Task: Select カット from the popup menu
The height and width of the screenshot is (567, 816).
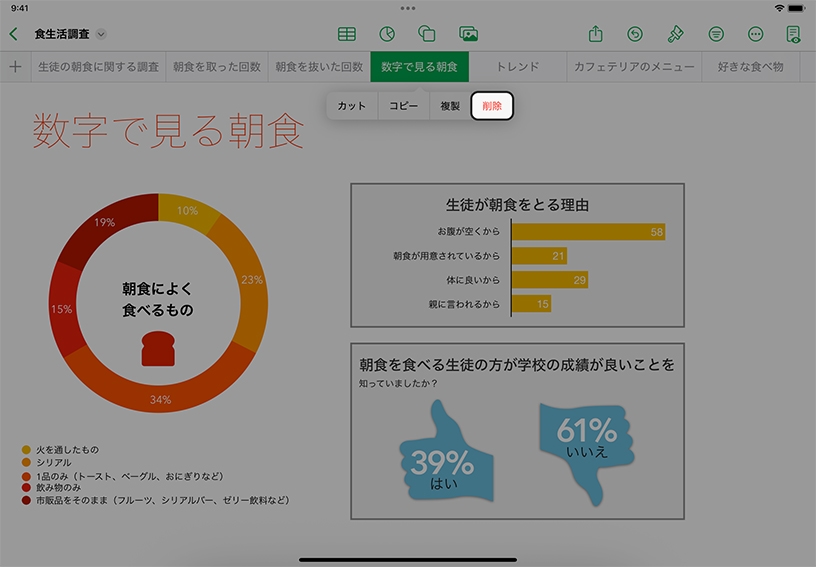Action: 352,106
